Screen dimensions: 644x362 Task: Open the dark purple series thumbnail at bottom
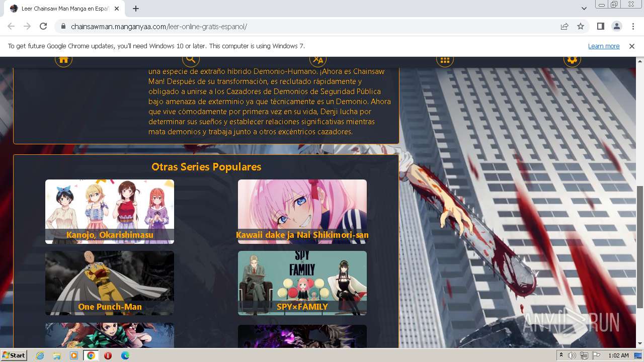tap(302, 336)
